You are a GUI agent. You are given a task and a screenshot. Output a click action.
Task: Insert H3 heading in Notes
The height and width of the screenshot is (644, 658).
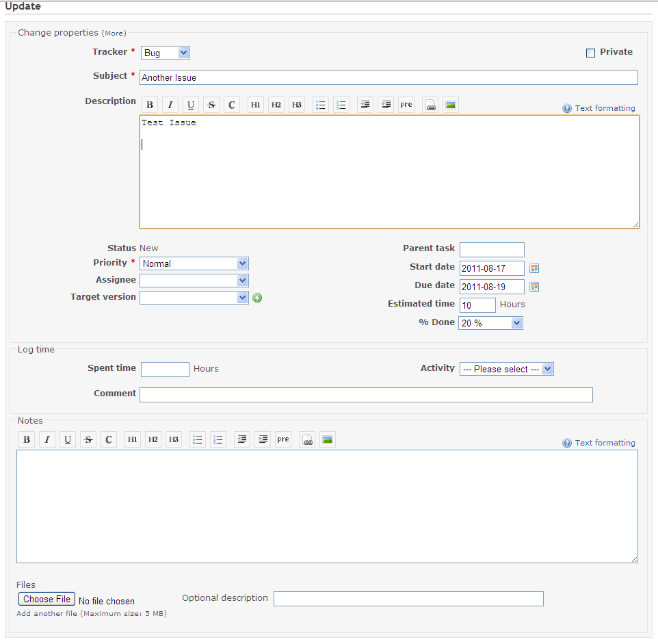tap(174, 439)
